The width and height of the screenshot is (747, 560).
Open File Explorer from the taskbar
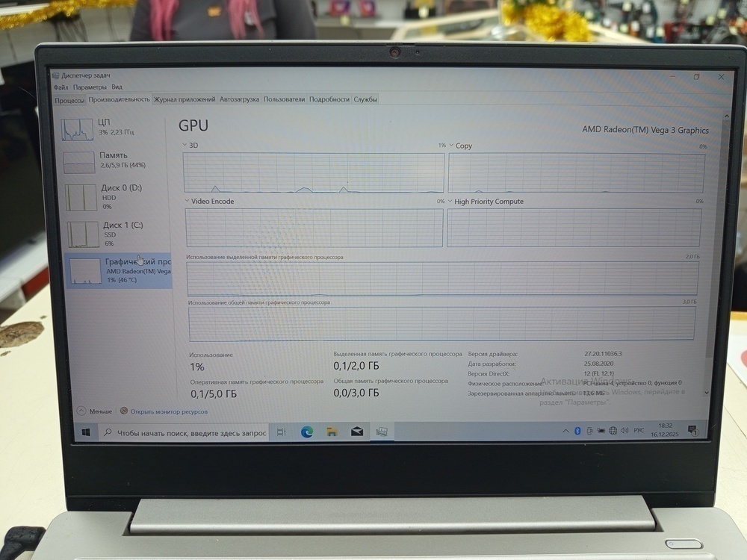[332, 432]
